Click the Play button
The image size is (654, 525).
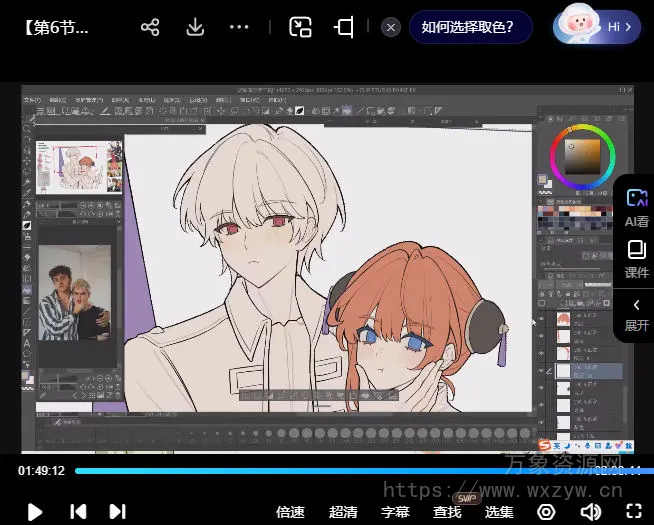(x=35, y=511)
